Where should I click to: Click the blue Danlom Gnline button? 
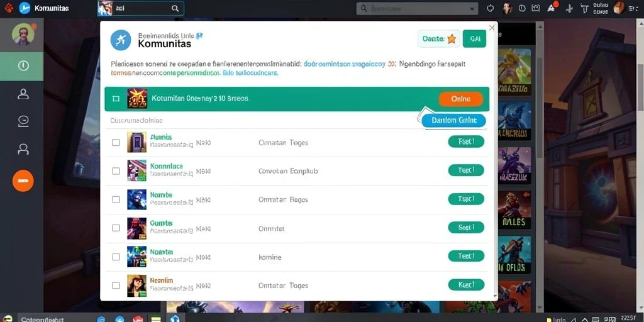point(454,120)
